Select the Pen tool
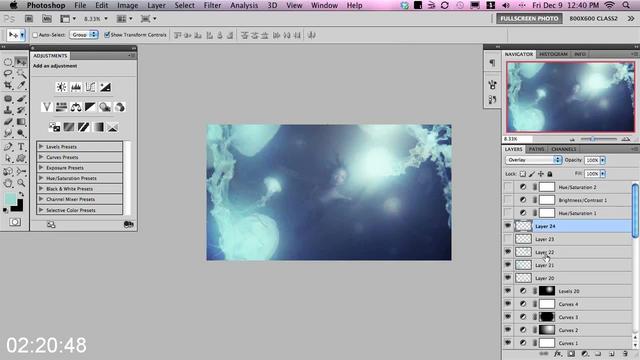This screenshot has width=640, height=360. pyautogui.click(x=8, y=147)
